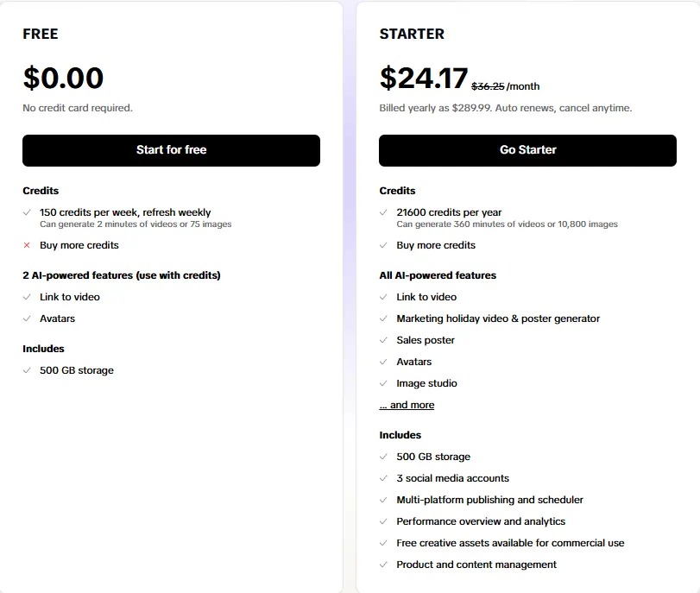Click the Includes heading in the STARTER plan
This screenshot has width=700, height=593.
pos(399,435)
